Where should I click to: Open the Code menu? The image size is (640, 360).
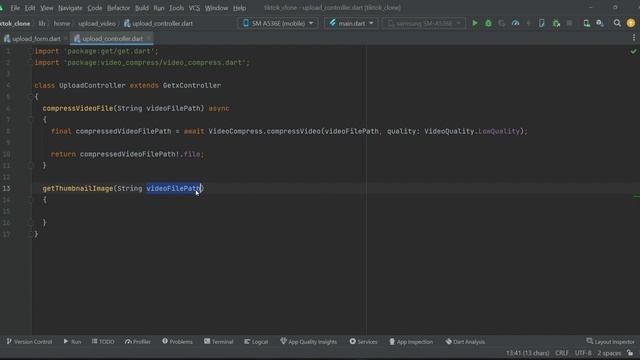95,8
